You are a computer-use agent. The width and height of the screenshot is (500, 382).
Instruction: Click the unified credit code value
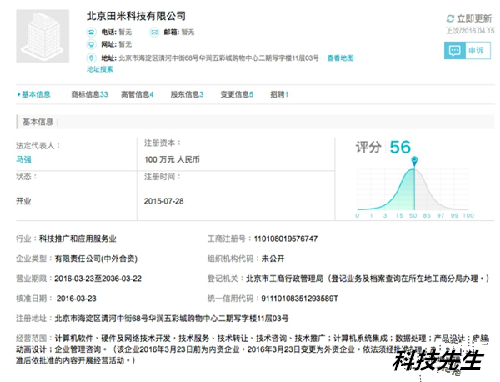pos(300,298)
